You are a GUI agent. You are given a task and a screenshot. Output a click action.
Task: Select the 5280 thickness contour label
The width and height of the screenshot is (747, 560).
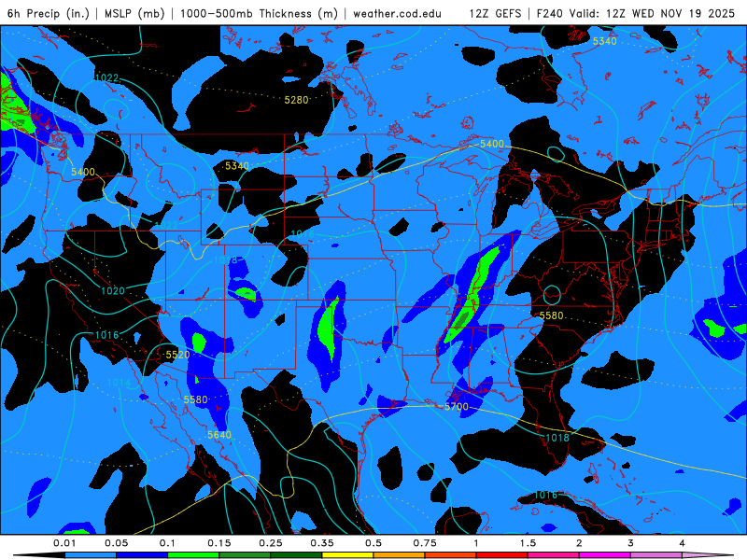pyautogui.click(x=296, y=100)
